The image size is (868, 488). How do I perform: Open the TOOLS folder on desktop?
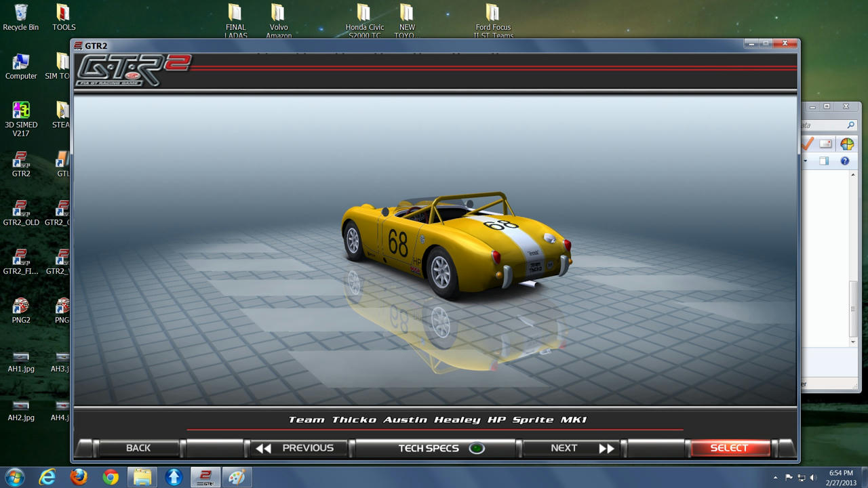coord(64,18)
